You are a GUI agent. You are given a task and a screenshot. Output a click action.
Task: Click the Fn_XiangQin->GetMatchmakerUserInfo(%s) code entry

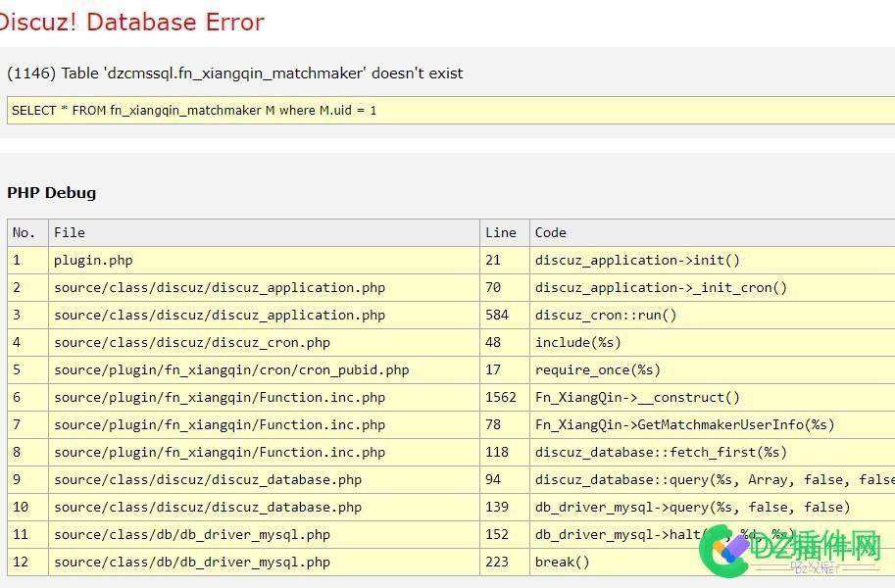coord(684,425)
